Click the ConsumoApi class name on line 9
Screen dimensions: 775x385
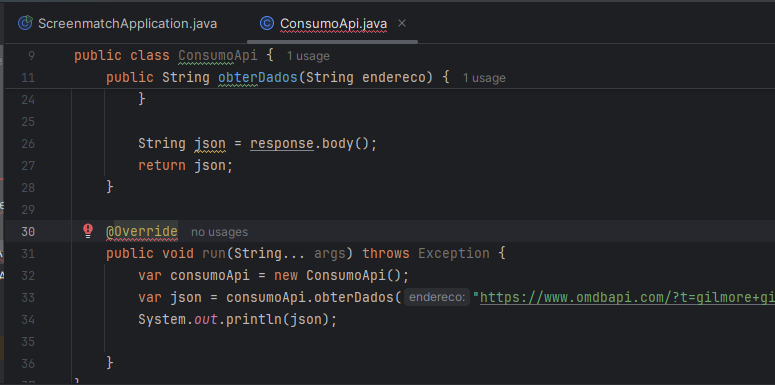[218, 55]
